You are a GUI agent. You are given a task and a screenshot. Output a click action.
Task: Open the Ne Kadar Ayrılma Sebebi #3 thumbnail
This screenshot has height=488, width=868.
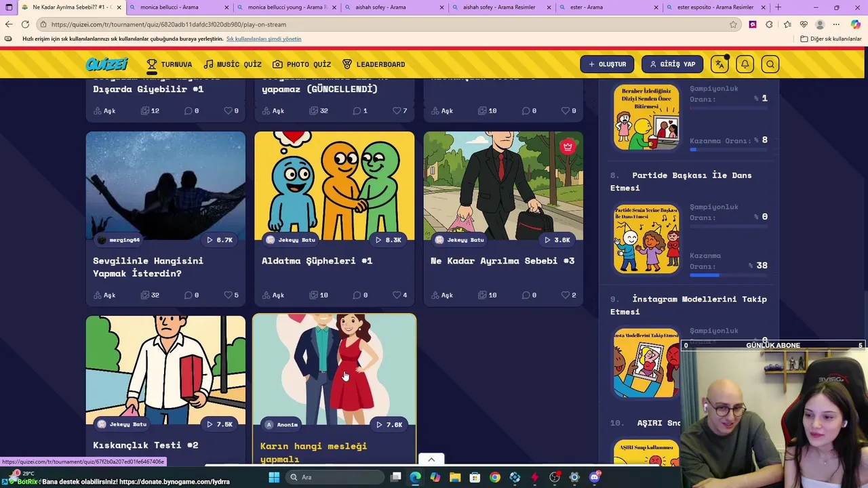503,186
